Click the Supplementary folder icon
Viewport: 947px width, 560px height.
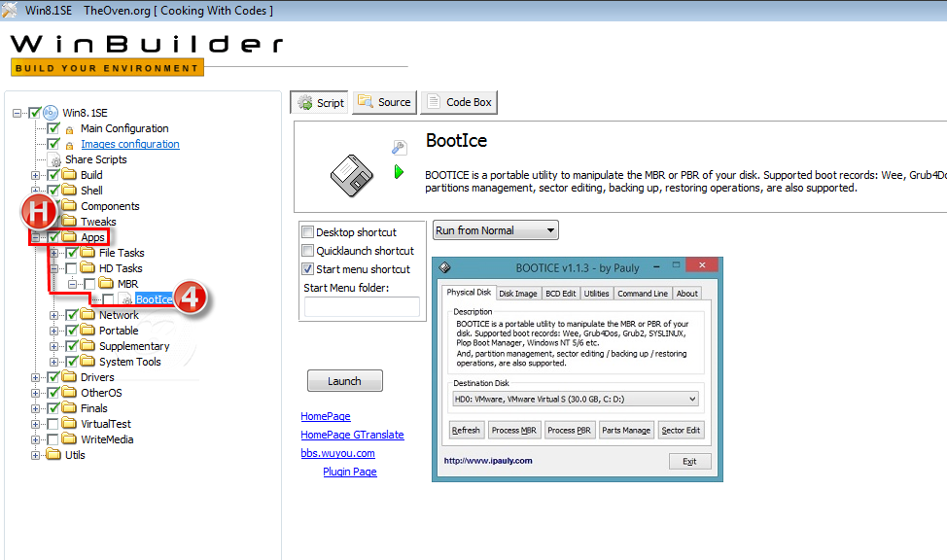click(88, 345)
